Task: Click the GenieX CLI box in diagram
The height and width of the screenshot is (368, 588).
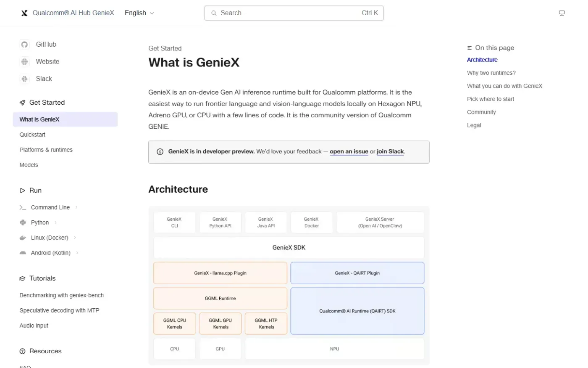Action: [174, 222]
